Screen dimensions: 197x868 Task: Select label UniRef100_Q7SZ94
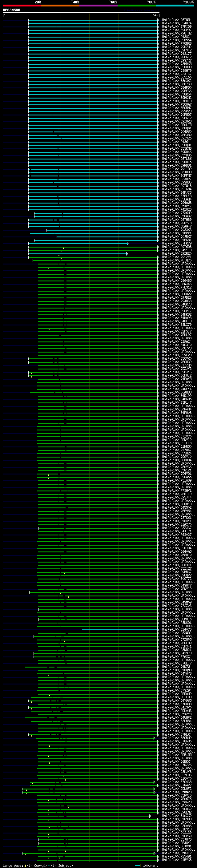point(177,690)
